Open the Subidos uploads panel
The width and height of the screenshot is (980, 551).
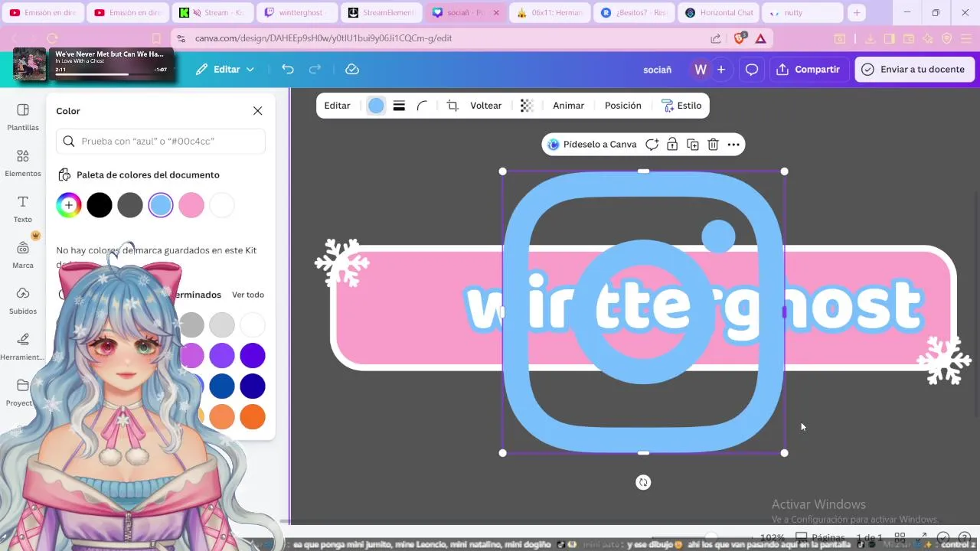click(x=23, y=301)
